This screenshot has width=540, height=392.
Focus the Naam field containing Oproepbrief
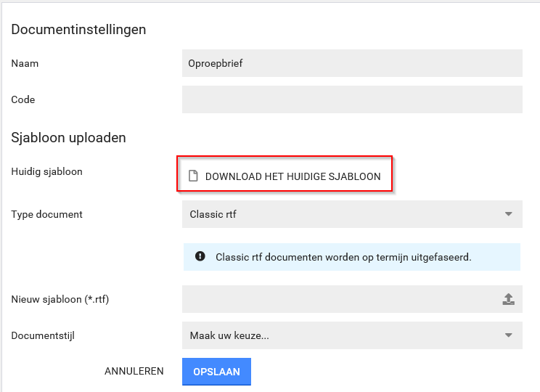click(x=351, y=63)
